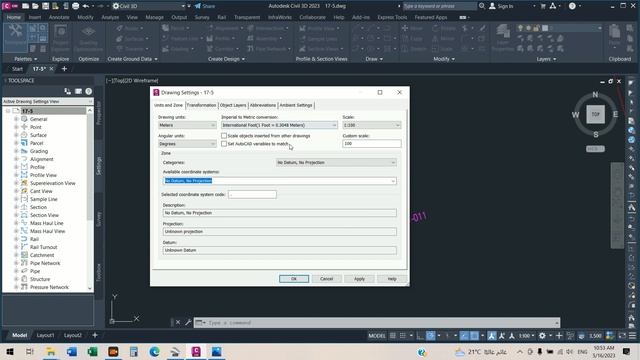640x360 pixels.
Task: Toggle grid display in status bar
Action: (393, 336)
